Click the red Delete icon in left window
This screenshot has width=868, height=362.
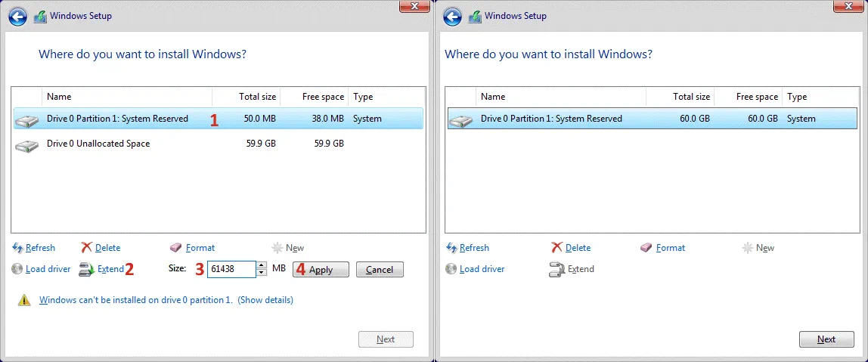coord(87,248)
